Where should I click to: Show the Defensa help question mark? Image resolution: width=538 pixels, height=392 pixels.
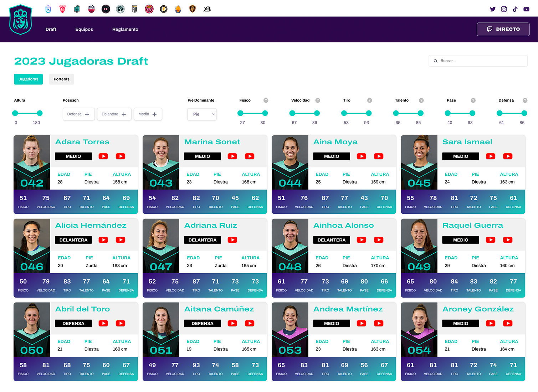tap(525, 100)
